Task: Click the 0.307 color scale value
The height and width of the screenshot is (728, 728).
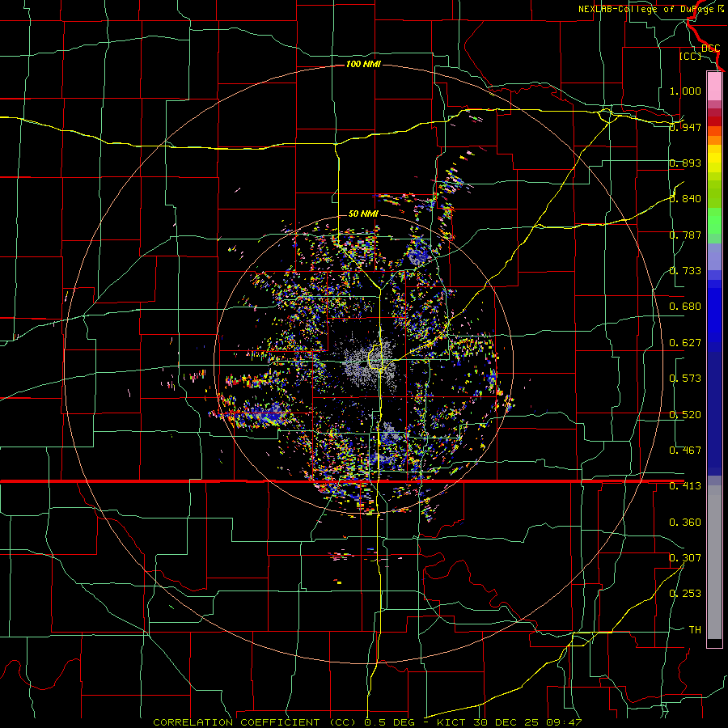Action: (685, 558)
